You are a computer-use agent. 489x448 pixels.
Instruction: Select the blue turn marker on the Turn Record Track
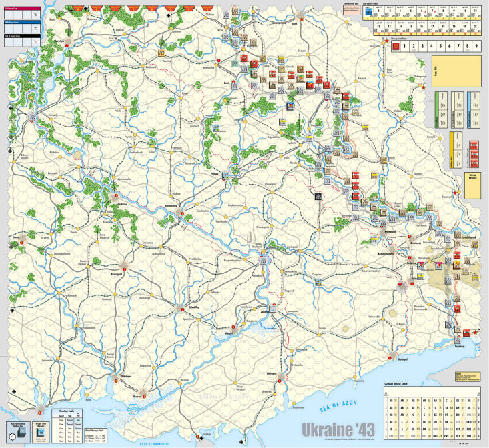[x=369, y=12]
